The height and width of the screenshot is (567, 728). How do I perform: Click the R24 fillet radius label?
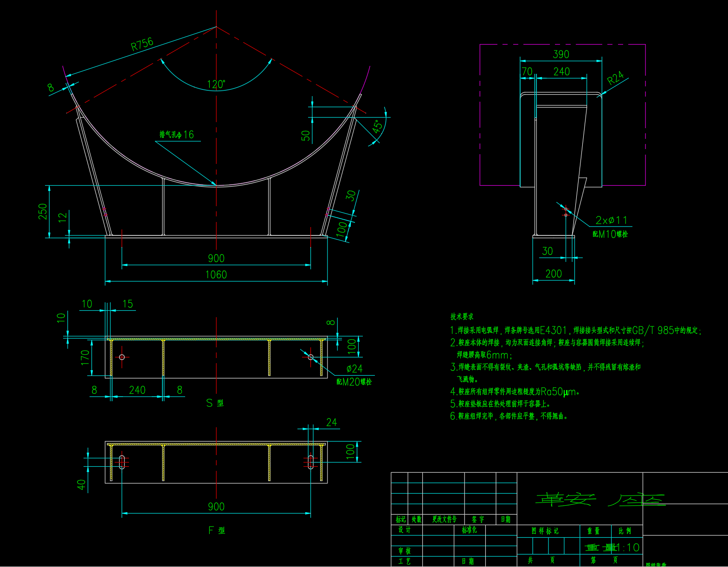(615, 78)
